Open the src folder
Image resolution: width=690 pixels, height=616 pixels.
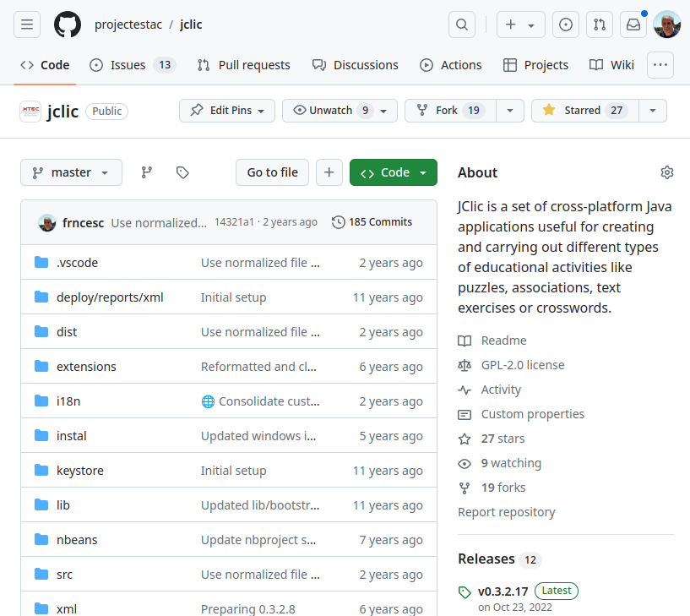point(64,575)
